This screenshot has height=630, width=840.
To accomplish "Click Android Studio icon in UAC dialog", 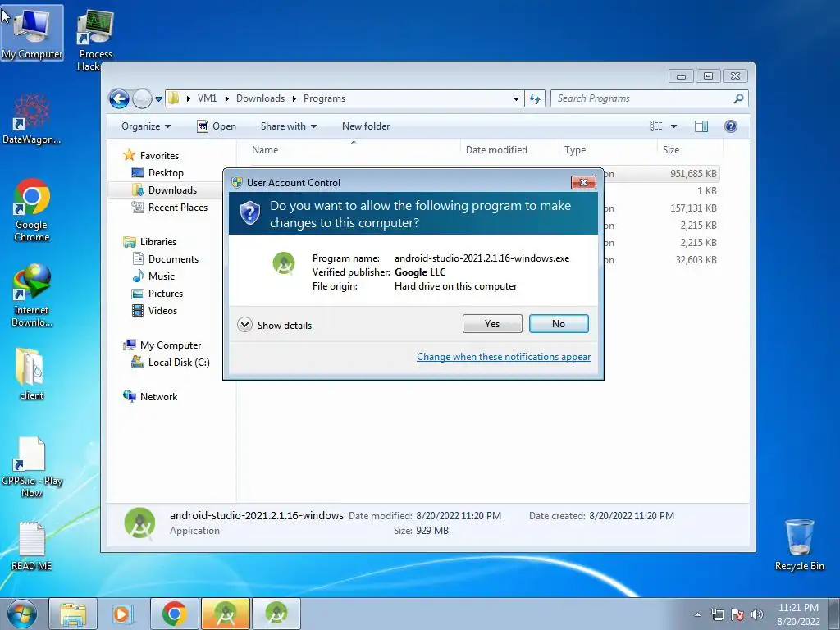I will pyautogui.click(x=284, y=263).
